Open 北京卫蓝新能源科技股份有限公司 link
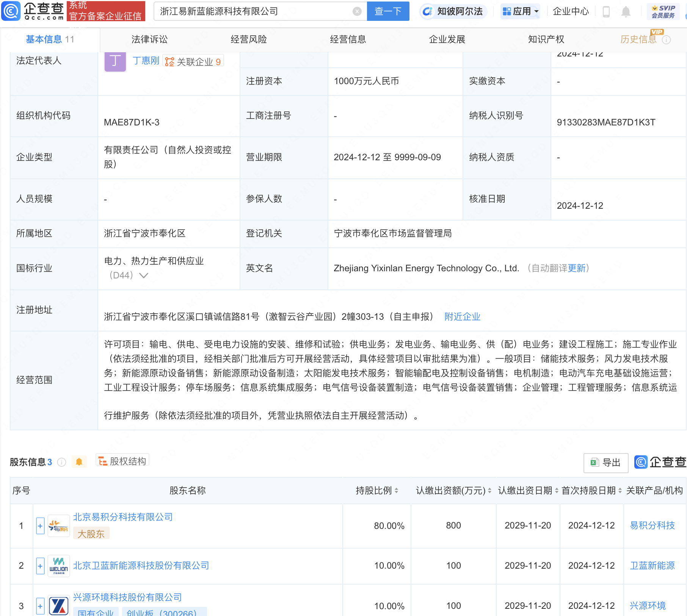The image size is (687, 616). pos(141,566)
